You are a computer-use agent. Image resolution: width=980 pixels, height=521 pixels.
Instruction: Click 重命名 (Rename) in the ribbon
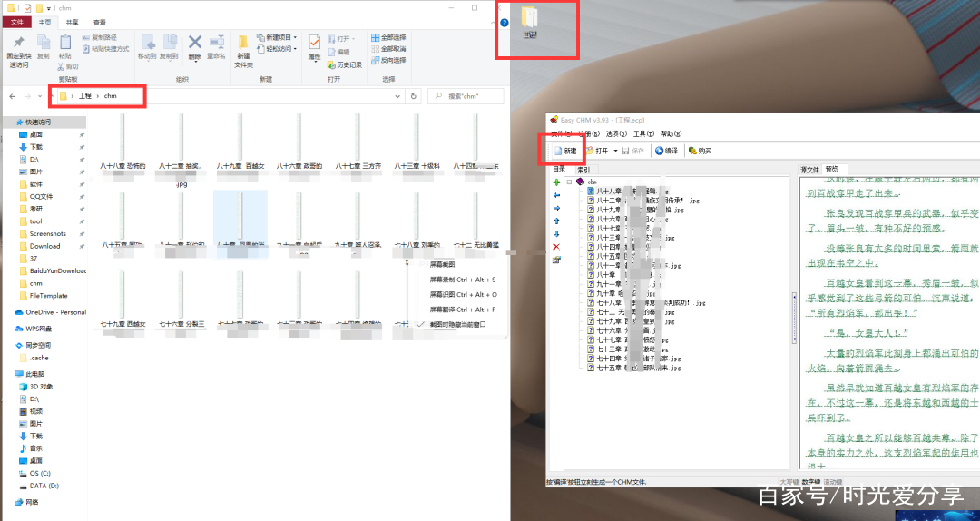216,47
